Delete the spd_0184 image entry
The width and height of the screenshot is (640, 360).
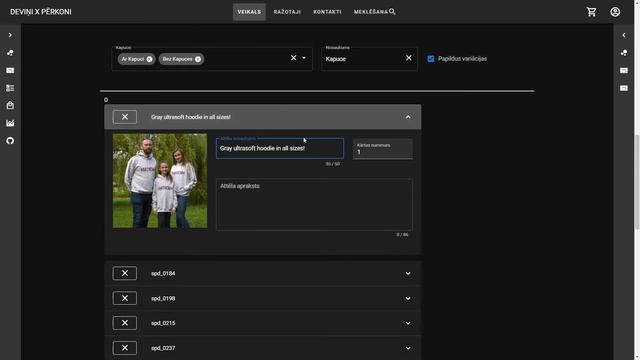pyautogui.click(x=125, y=273)
